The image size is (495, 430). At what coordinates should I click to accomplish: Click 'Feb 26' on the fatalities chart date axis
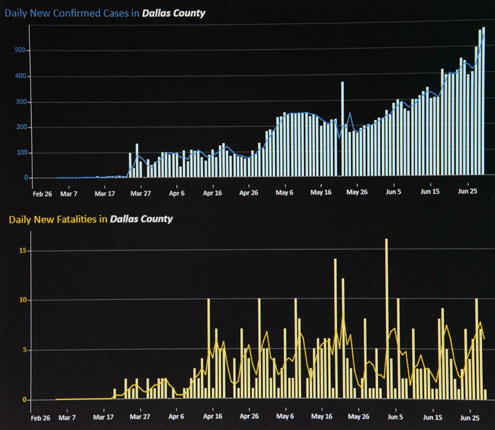(41, 418)
